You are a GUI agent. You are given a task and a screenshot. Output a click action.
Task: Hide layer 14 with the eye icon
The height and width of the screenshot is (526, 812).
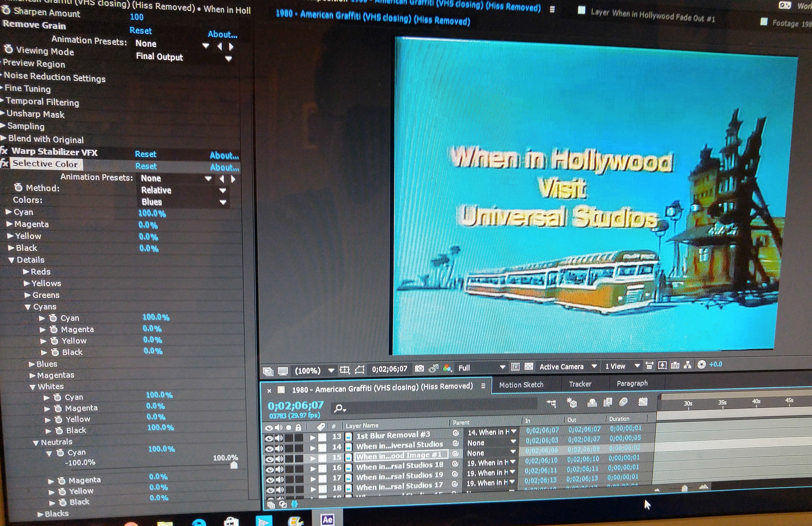pyautogui.click(x=269, y=449)
